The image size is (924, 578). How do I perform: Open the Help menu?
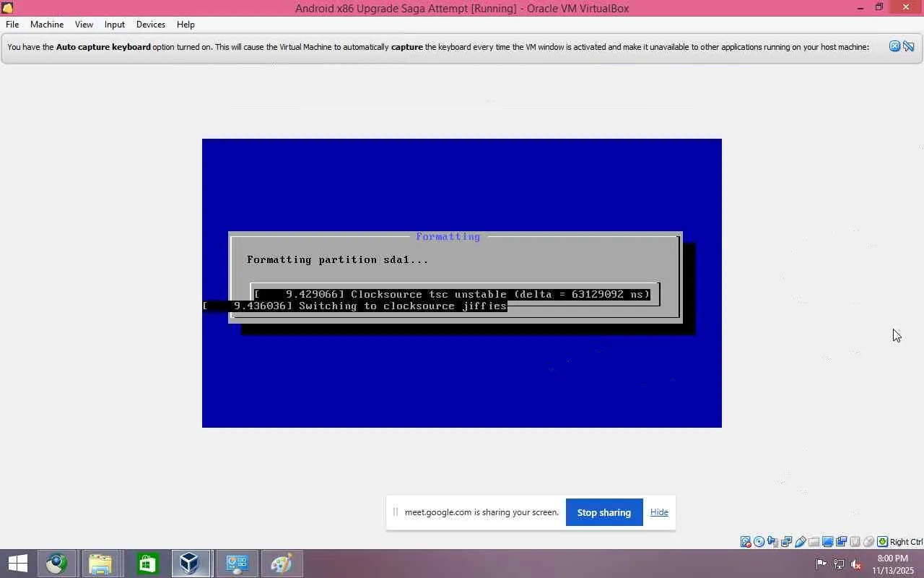186,25
